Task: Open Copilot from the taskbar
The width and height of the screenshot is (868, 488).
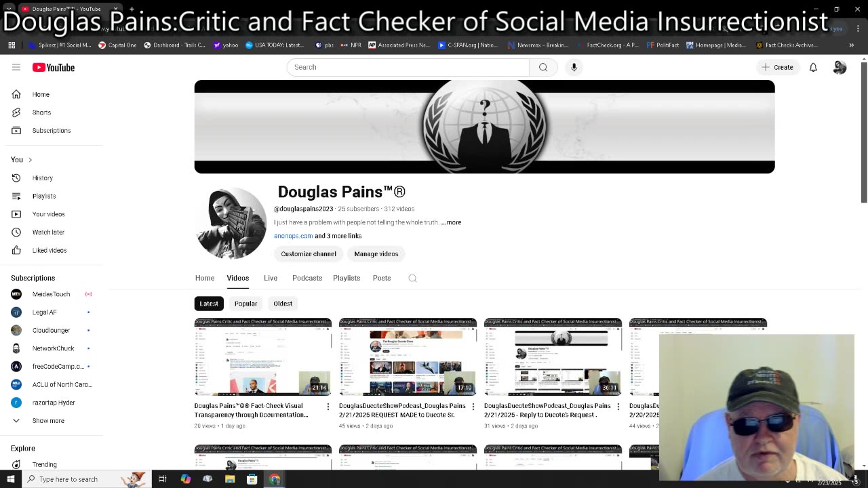Action: coord(185,479)
